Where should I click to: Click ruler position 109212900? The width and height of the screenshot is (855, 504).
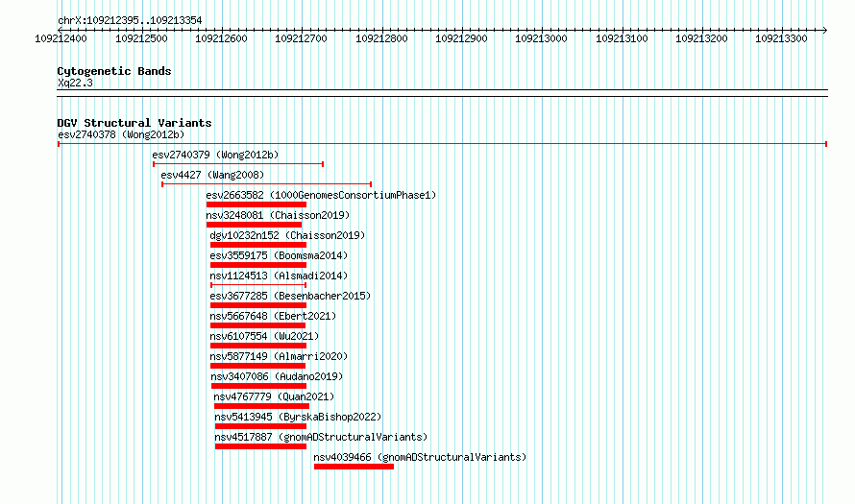coord(462,38)
